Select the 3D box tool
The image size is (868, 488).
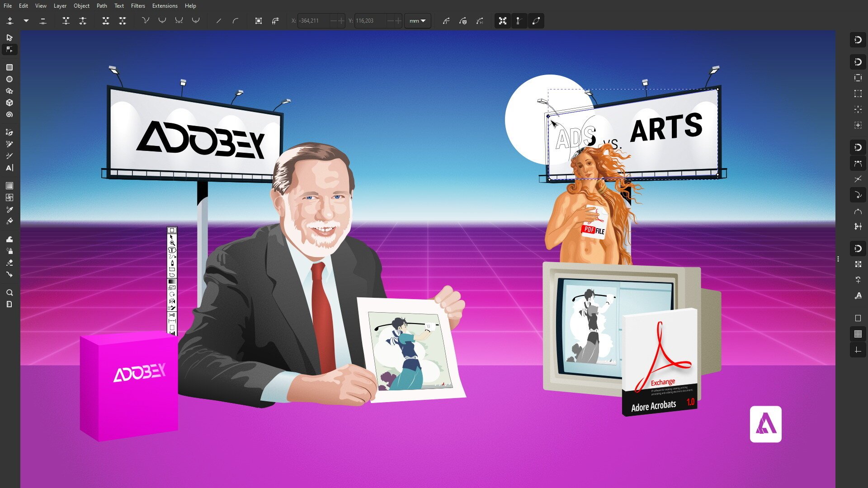pyautogui.click(x=9, y=103)
